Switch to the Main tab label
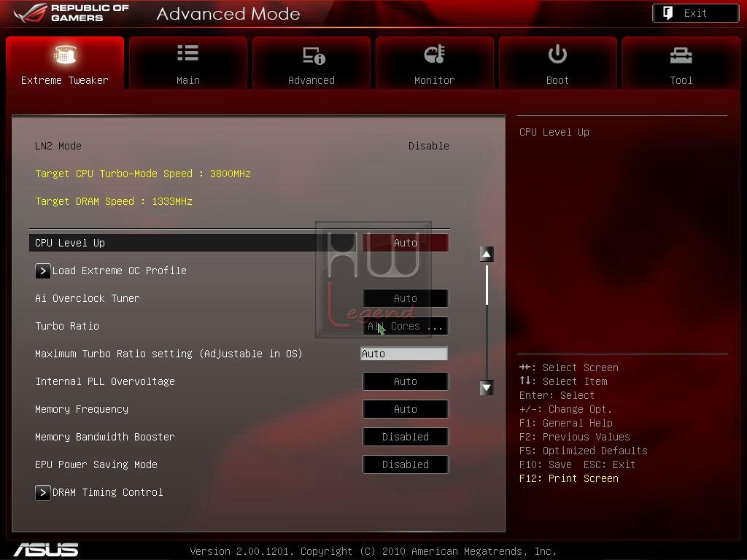The width and height of the screenshot is (747, 560). pyautogui.click(x=188, y=80)
